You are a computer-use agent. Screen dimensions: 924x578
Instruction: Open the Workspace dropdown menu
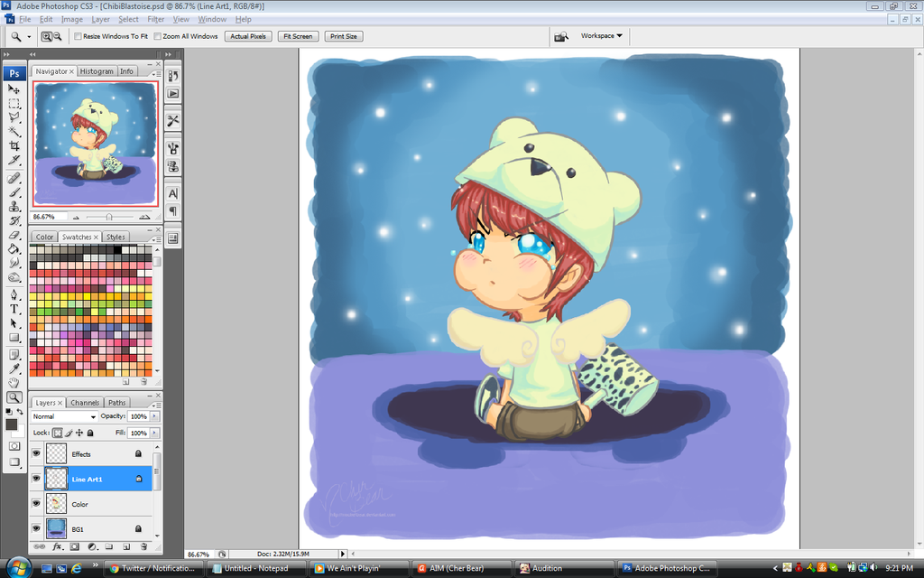pyautogui.click(x=602, y=36)
